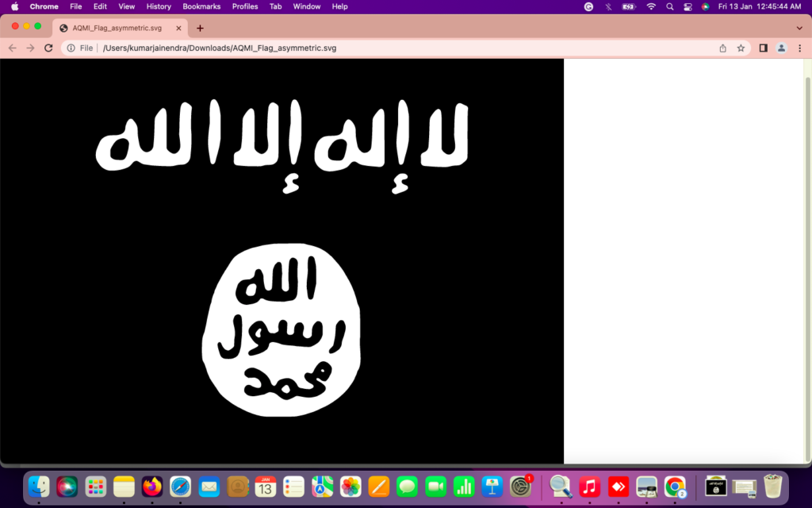Open Control Center in the menu bar

pos(688,6)
